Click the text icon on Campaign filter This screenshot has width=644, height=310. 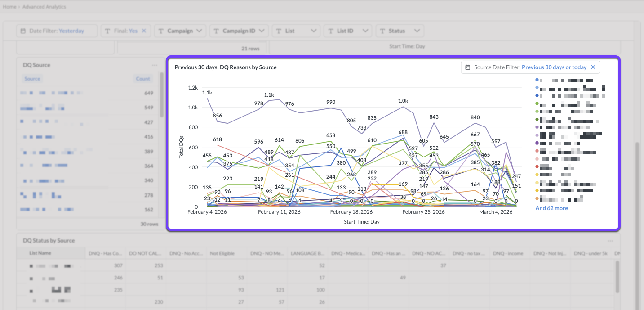(161, 31)
